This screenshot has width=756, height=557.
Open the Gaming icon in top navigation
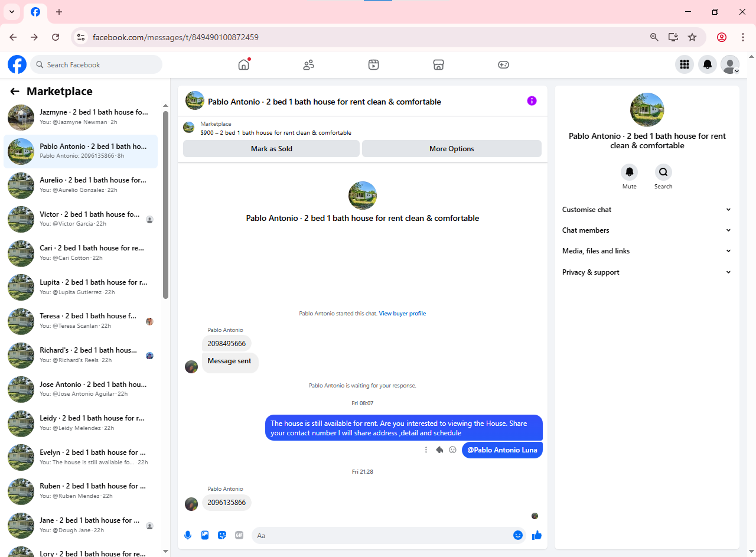tap(503, 65)
